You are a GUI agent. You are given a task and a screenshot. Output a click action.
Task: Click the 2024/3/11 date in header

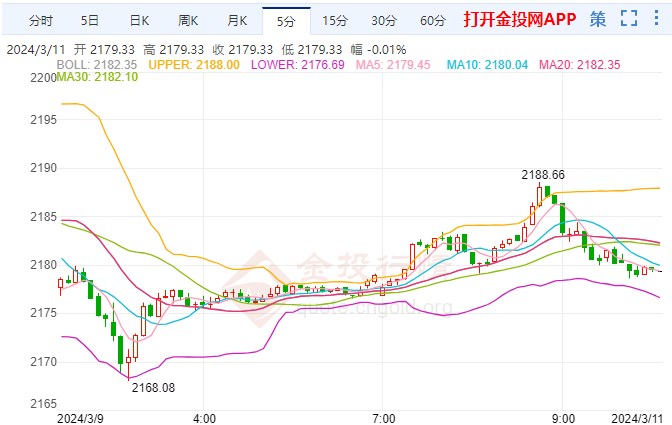pos(36,50)
